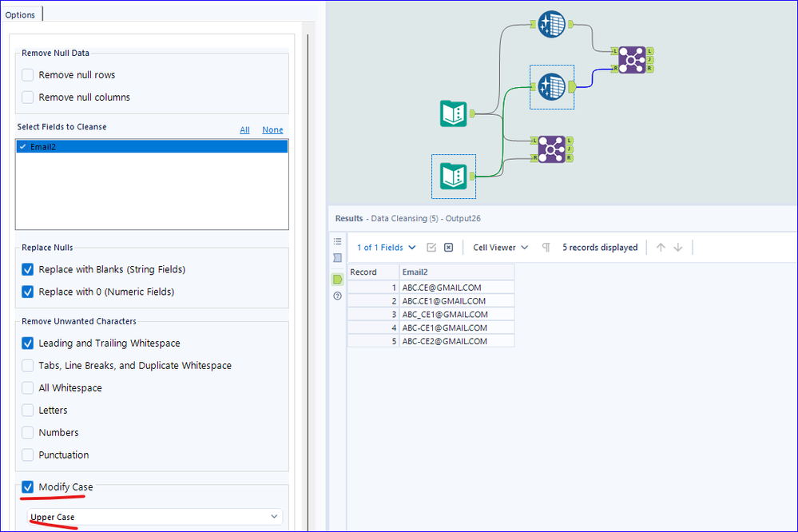This screenshot has width=798, height=532.
Task: Switch to the Options tab
Action: click(20, 14)
